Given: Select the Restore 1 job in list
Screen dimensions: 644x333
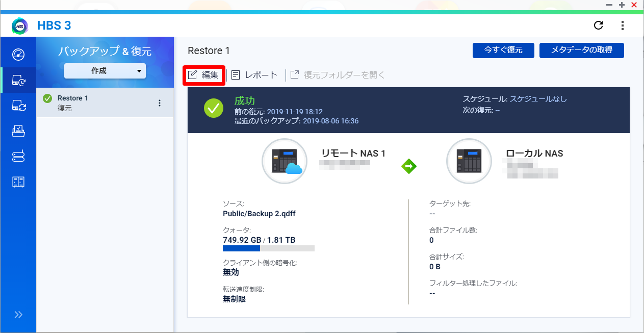Looking at the screenshot, I should tap(105, 103).
